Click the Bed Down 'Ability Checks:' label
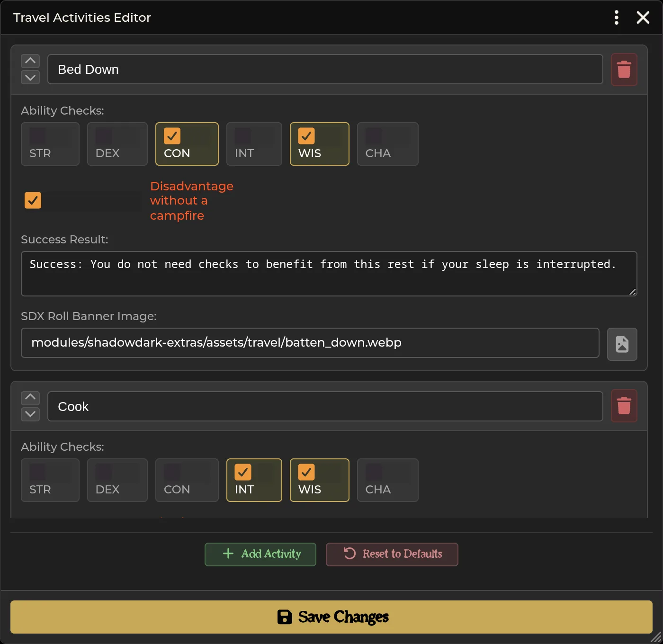The width and height of the screenshot is (663, 644). 63,111
